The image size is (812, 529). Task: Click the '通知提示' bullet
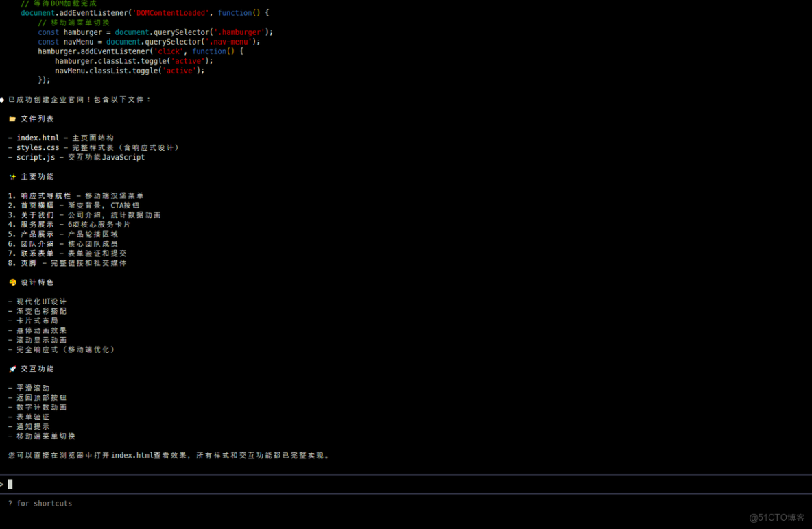(29, 427)
